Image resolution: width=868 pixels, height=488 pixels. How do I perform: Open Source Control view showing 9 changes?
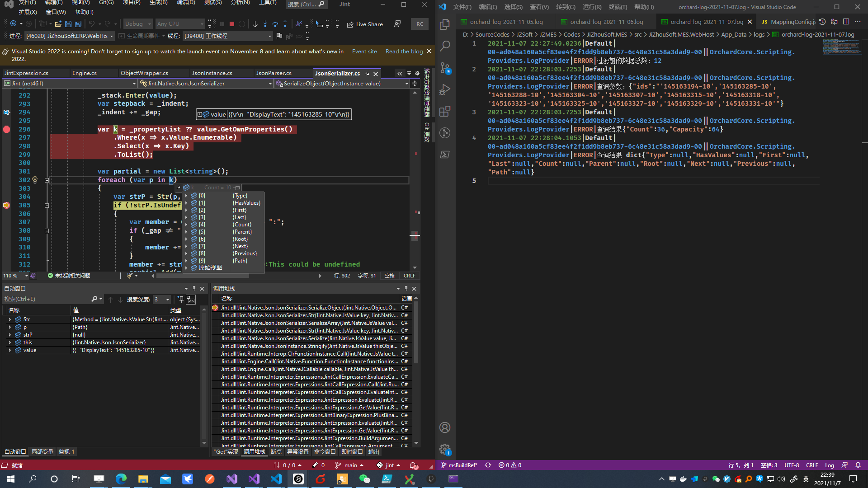pos(445,67)
